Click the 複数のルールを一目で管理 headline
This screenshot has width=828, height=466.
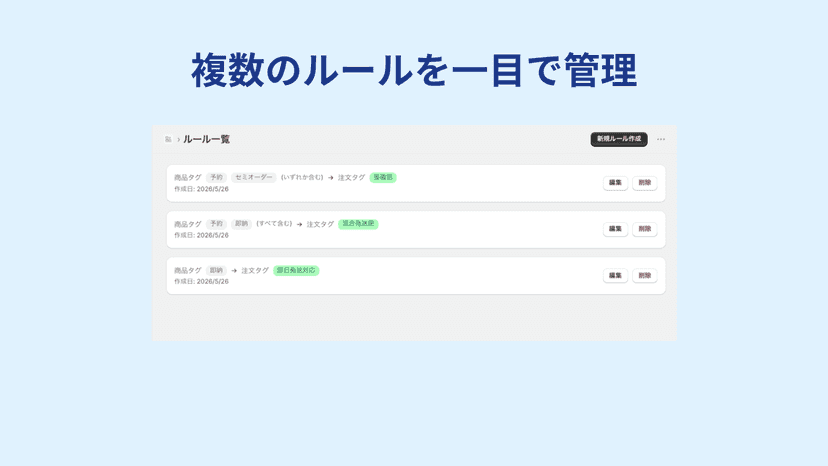pos(414,70)
